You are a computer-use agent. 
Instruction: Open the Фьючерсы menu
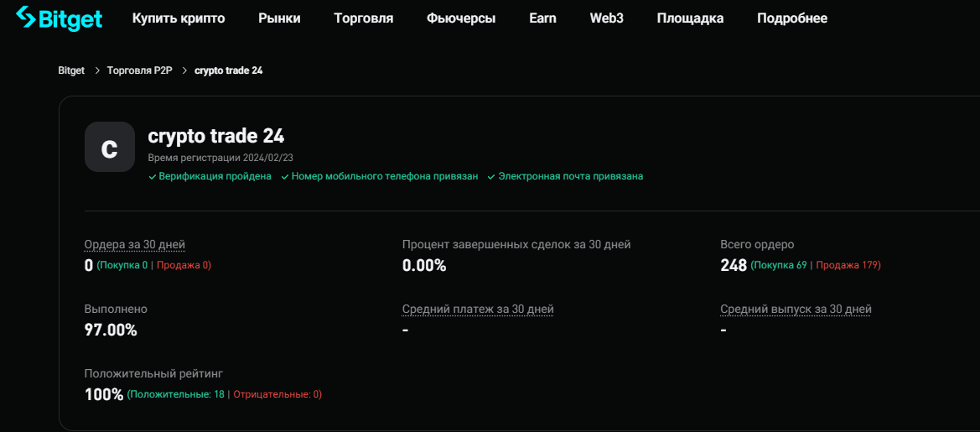point(461,18)
